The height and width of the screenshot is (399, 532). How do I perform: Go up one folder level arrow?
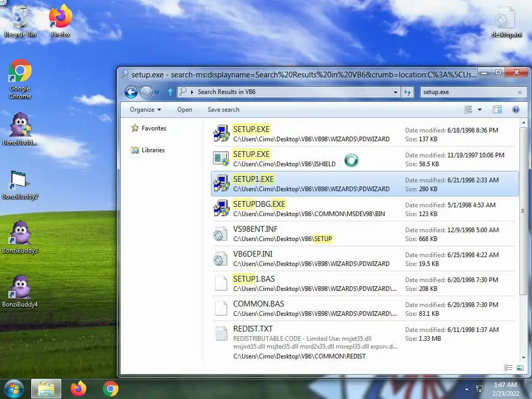pyautogui.click(x=170, y=92)
